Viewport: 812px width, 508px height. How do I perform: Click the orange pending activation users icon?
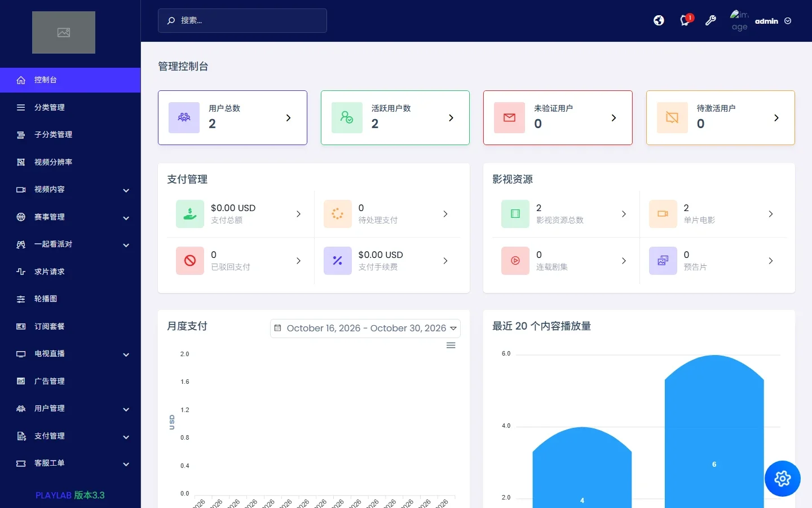click(x=672, y=117)
